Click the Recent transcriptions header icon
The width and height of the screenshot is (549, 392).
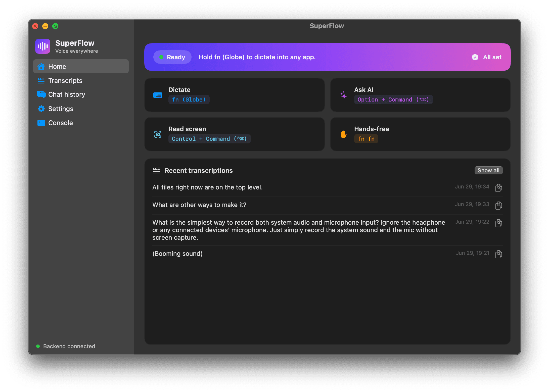click(156, 171)
